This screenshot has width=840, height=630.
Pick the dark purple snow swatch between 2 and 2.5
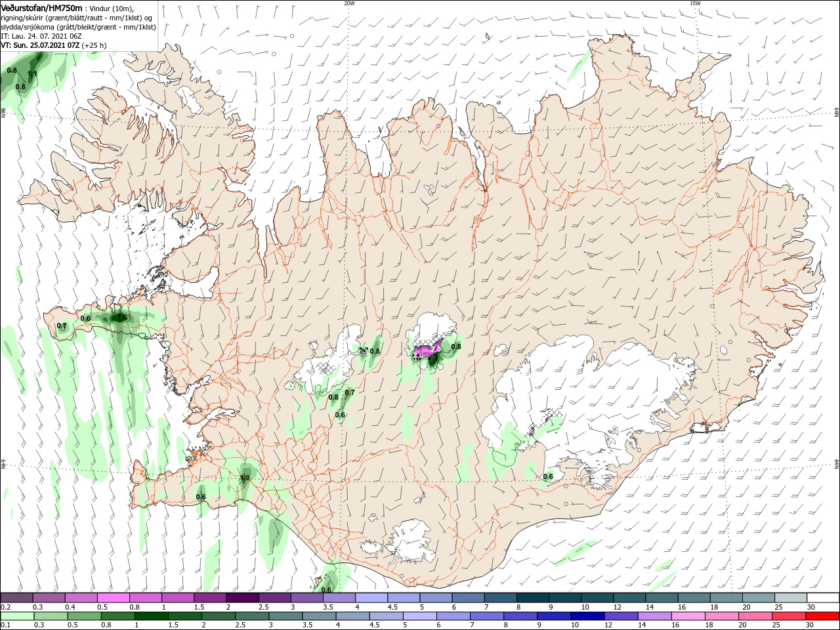pyautogui.click(x=242, y=598)
